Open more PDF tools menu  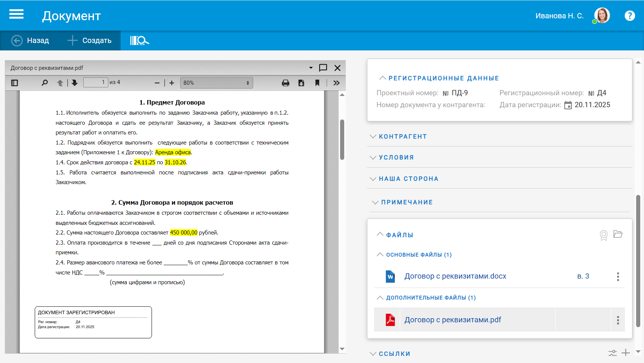tap(336, 83)
